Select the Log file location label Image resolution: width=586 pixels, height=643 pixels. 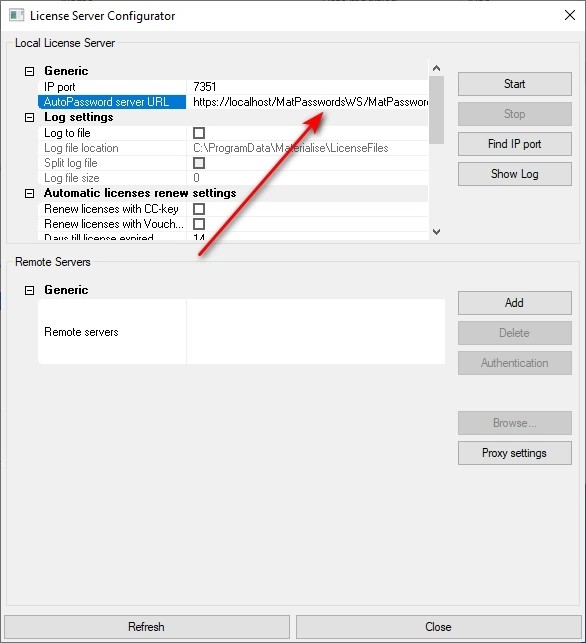(x=81, y=148)
